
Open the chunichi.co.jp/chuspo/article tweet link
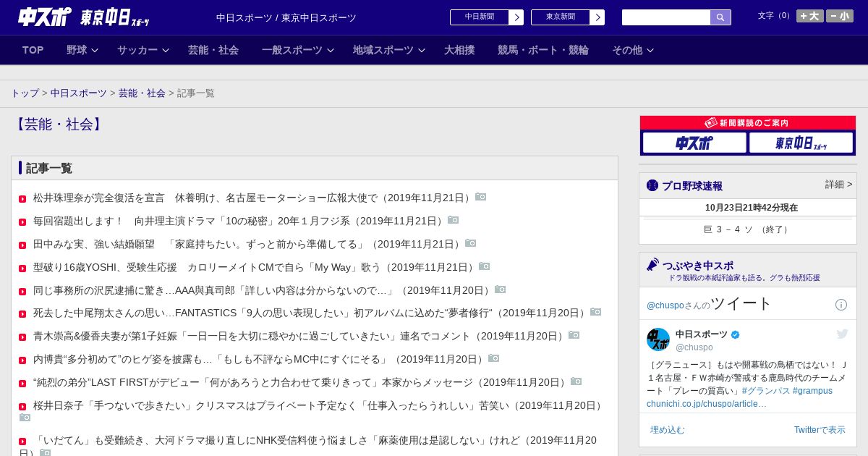pos(707,404)
